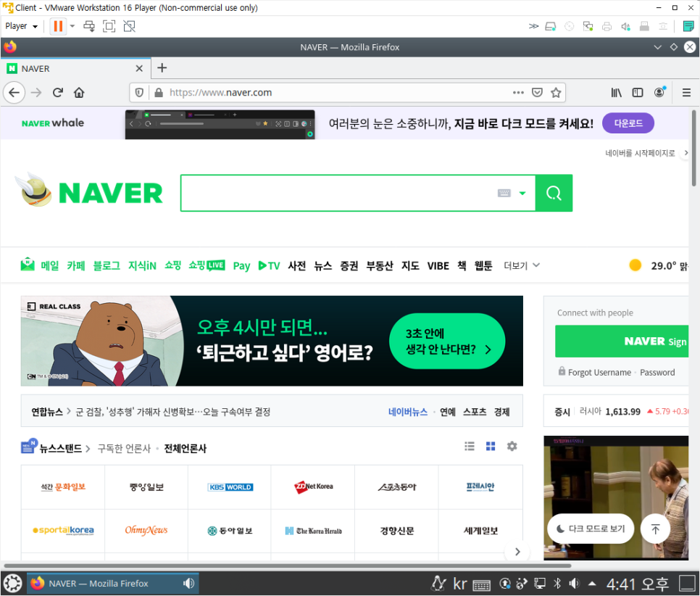Open 네이버뉴스 link

407,412
